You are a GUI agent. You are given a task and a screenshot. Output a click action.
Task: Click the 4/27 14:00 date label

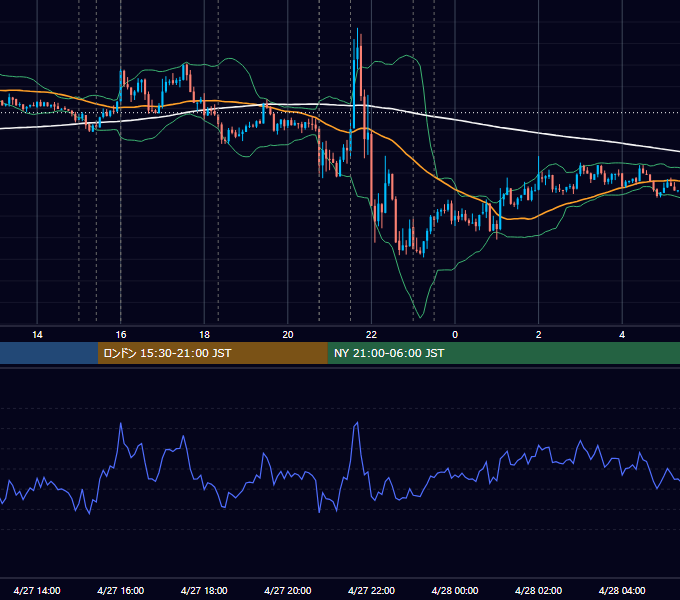pos(37,590)
